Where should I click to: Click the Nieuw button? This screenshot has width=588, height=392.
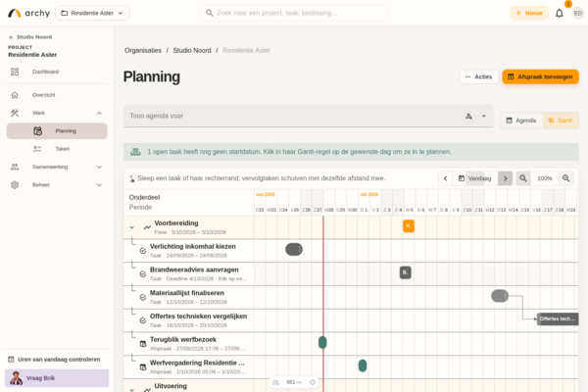(529, 13)
